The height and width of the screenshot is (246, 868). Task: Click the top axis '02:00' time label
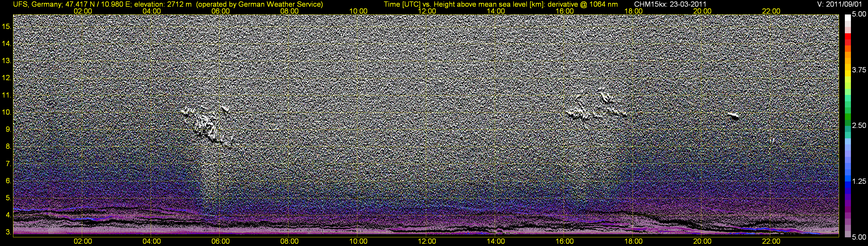click(x=82, y=11)
